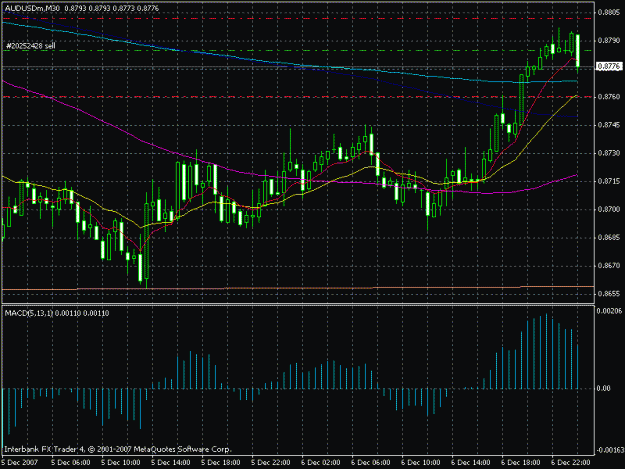
Task: Click the 5 Dec 18:00 time label
Action: pyautogui.click(x=221, y=463)
